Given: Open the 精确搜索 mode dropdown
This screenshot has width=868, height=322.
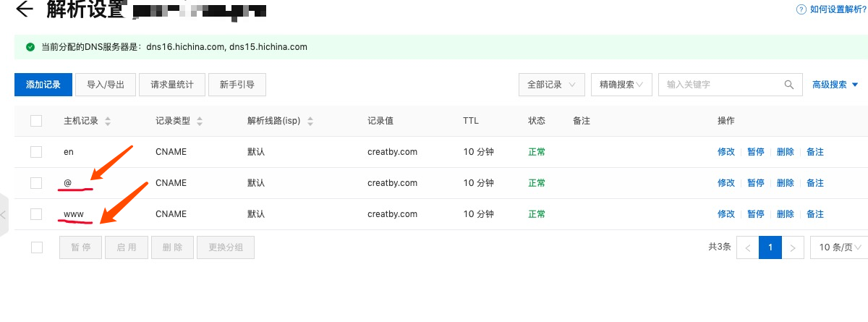Looking at the screenshot, I should [621, 85].
